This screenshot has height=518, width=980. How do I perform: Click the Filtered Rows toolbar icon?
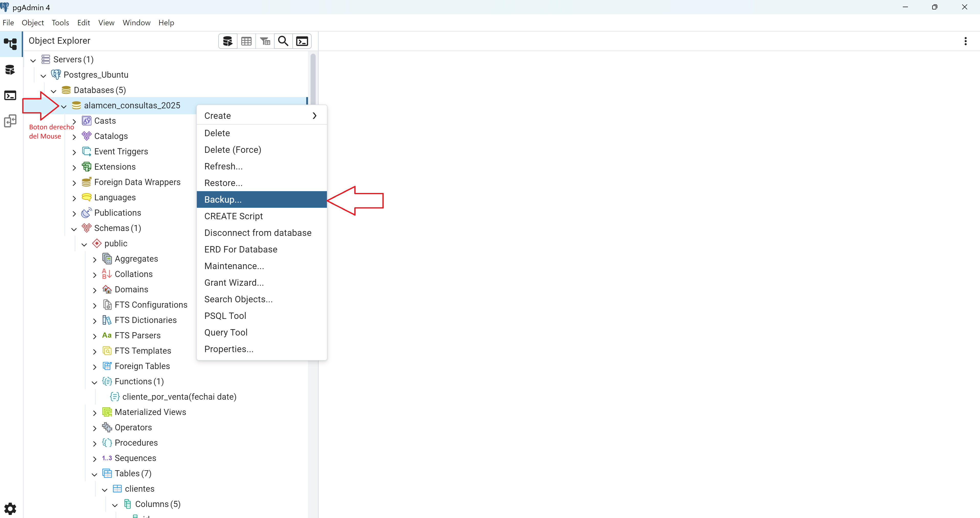(x=265, y=41)
